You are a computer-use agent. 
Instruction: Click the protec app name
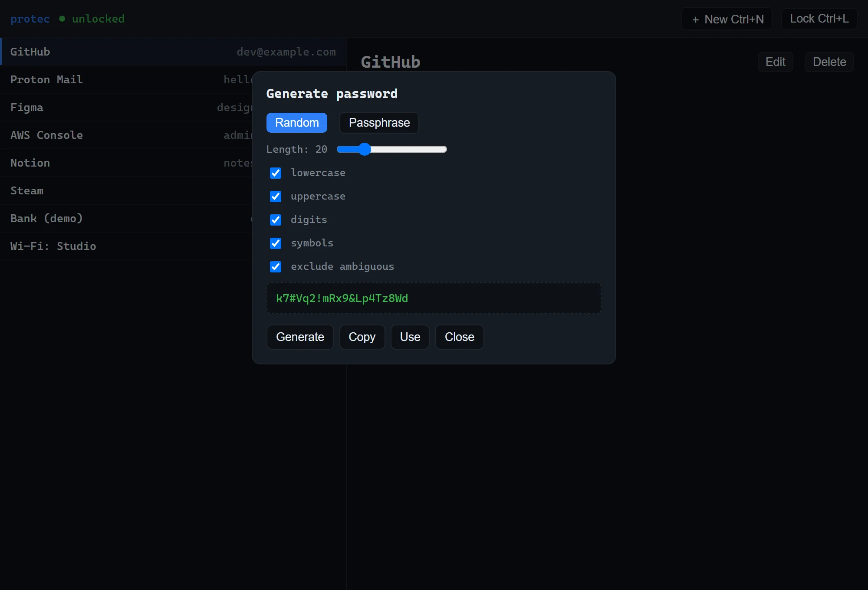click(x=30, y=19)
